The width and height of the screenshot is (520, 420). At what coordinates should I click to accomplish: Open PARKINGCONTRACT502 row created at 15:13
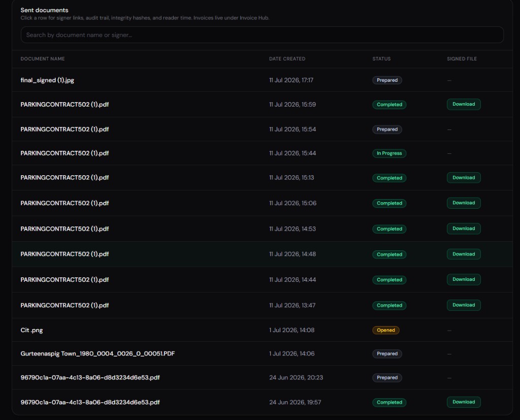(262, 177)
